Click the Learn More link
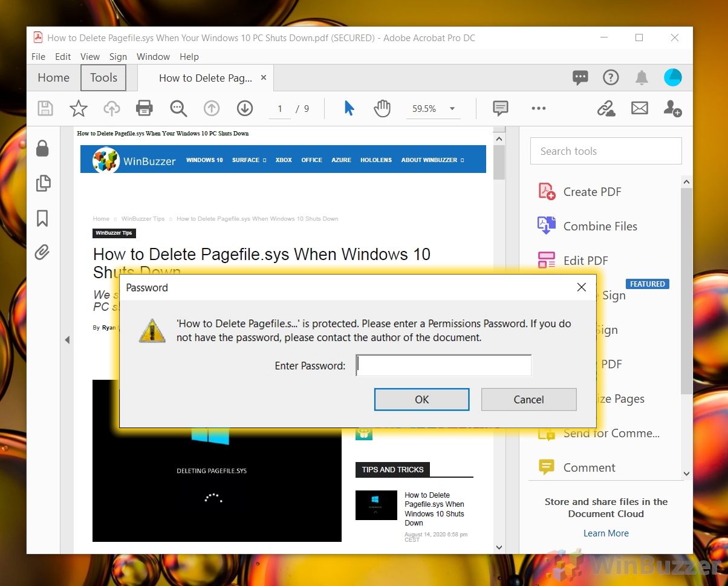This screenshot has width=728, height=586. point(606,533)
